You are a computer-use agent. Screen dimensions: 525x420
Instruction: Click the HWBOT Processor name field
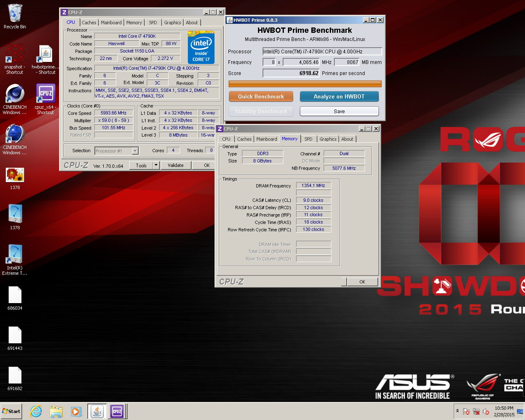click(x=322, y=51)
